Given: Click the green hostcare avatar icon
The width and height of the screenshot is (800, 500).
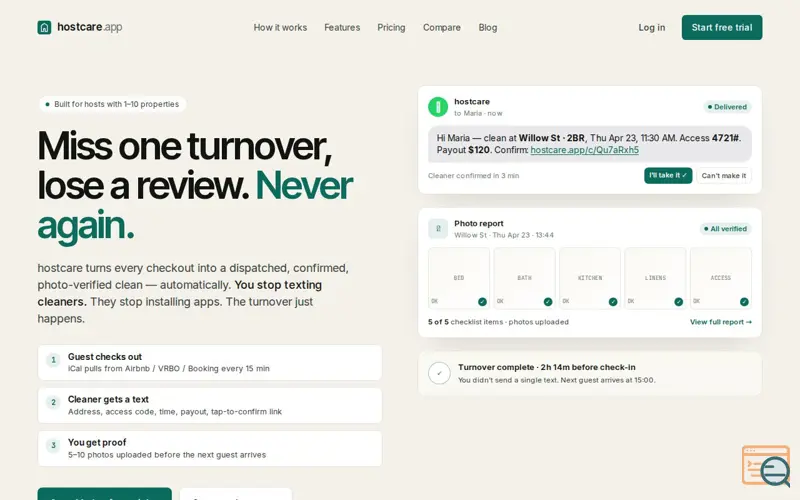Looking at the screenshot, I should tap(438, 107).
